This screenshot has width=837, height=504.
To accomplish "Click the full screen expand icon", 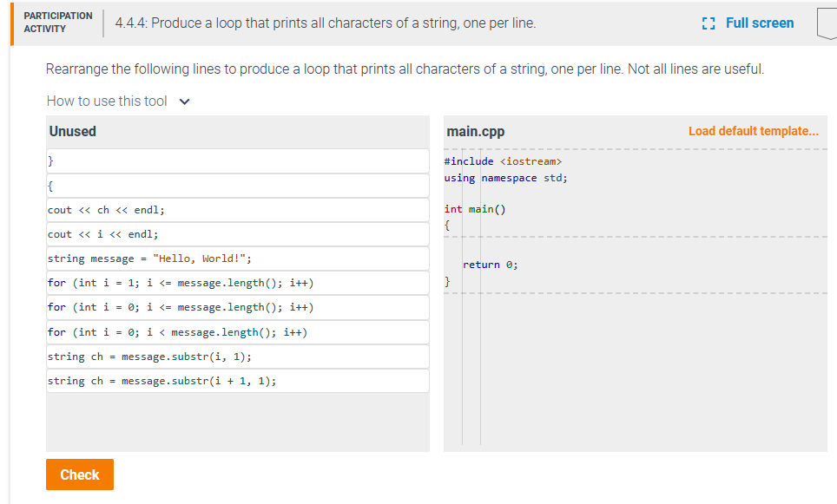I will [708, 22].
